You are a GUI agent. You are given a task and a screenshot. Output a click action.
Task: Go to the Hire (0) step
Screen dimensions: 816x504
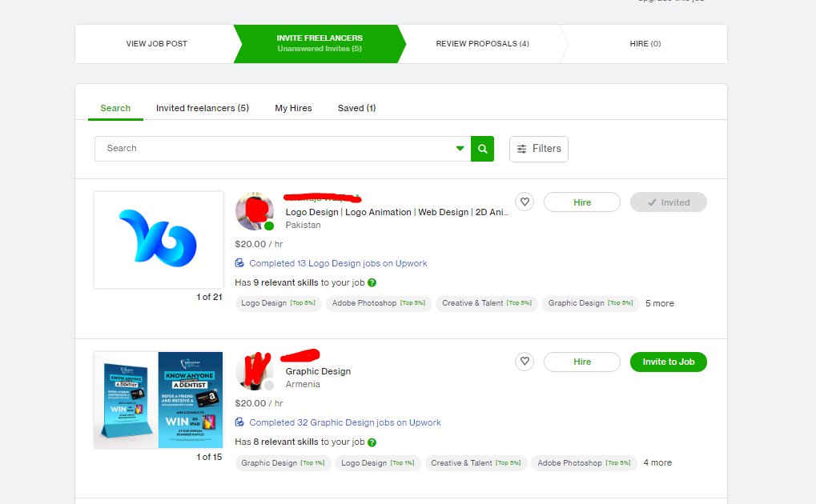[x=645, y=44]
